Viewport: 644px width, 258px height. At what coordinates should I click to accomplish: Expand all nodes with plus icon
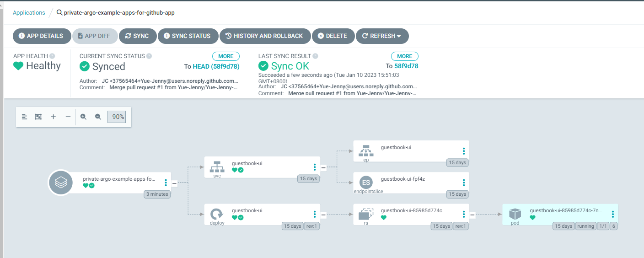point(54,117)
